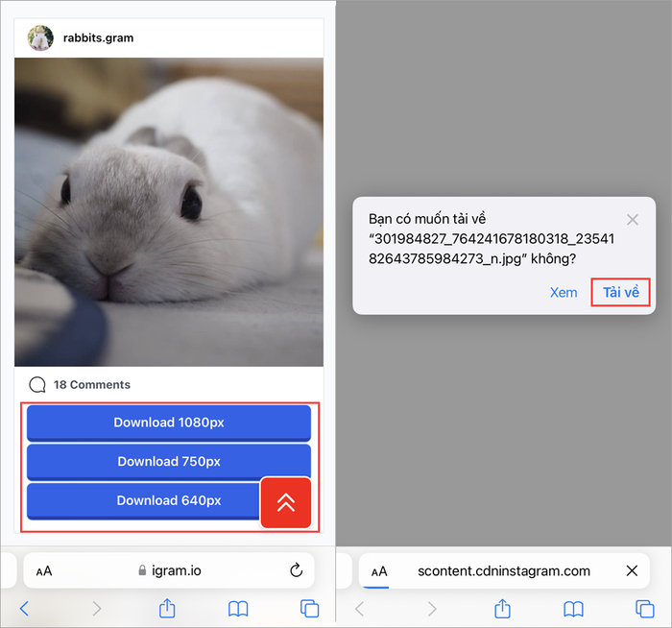Go forward in the cdninstagram window

(432, 609)
